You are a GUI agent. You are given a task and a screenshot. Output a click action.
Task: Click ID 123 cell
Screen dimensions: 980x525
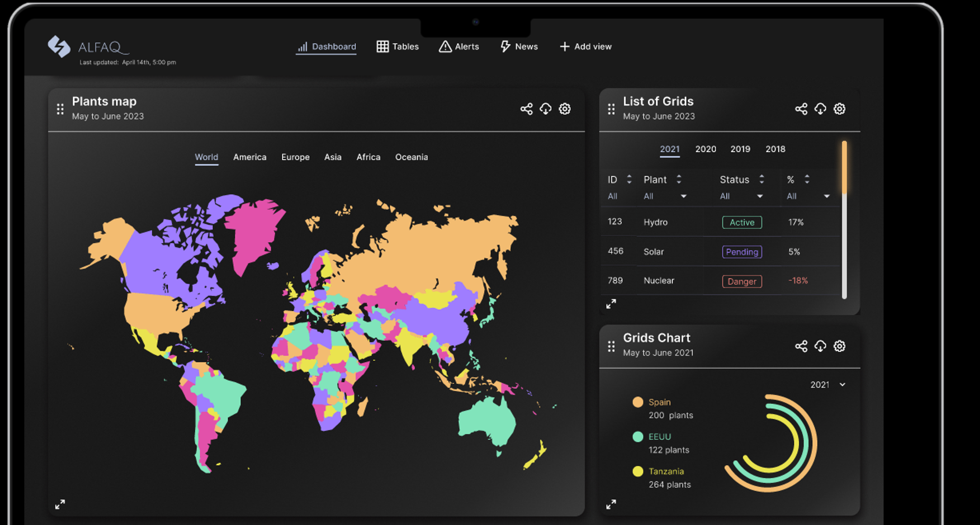pos(615,222)
